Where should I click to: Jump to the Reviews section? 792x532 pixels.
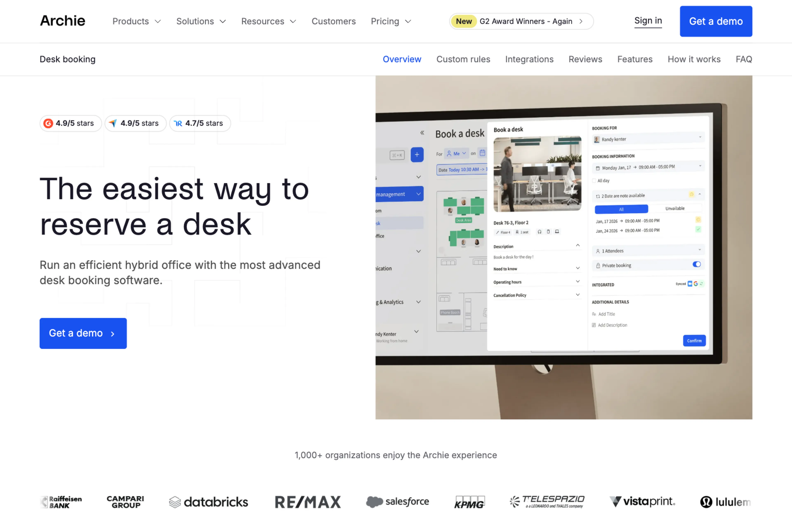585,59
